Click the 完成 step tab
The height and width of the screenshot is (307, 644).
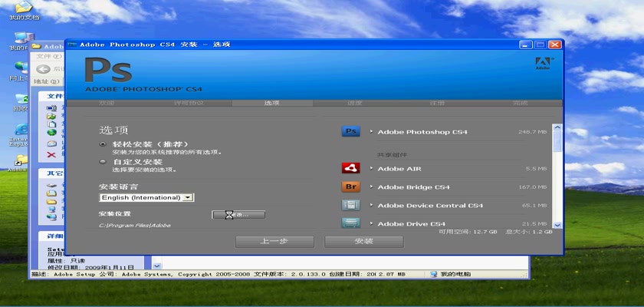click(x=521, y=103)
